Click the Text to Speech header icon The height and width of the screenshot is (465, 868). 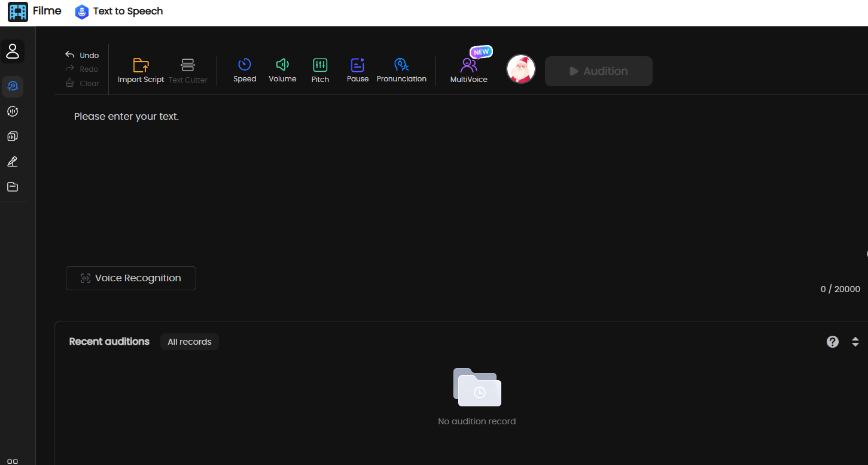(x=81, y=12)
